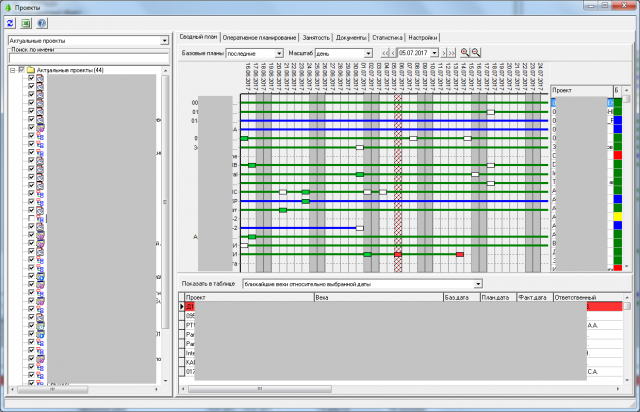640x412 pixels.
Task: Zoom out with the magnifier minus icon
Action: (x=476, y=53)
